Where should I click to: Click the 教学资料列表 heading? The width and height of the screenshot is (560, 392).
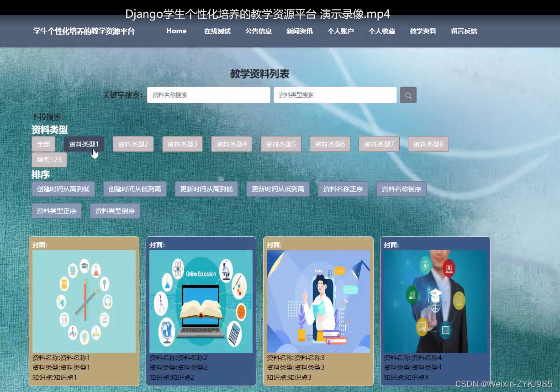click(259, 74)
